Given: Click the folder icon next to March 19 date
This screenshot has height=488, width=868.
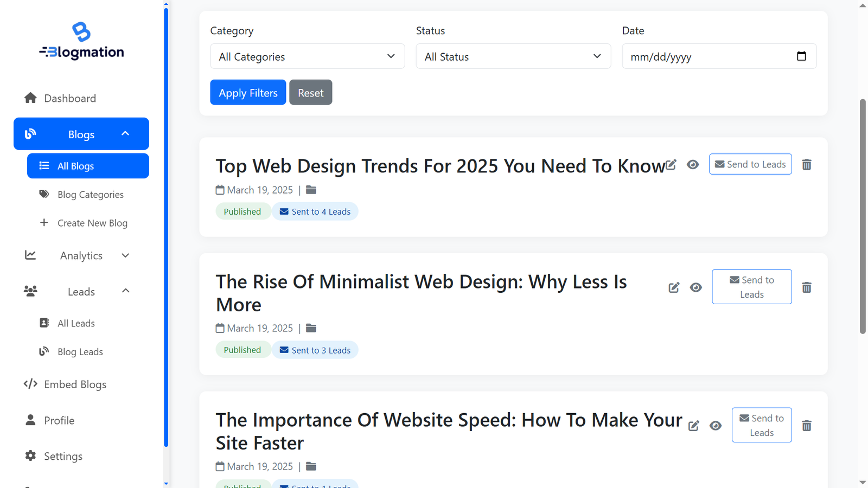Looking at the screenshot, I should pos(311,190).
